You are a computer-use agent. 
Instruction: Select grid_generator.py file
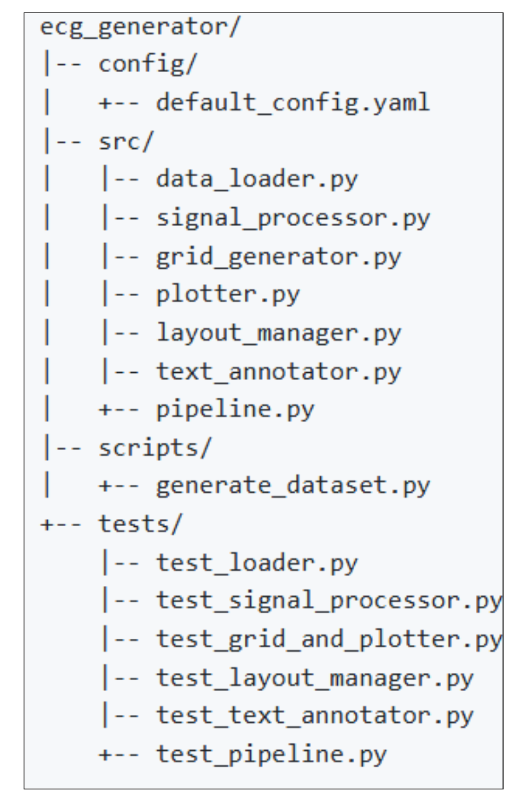278,256
